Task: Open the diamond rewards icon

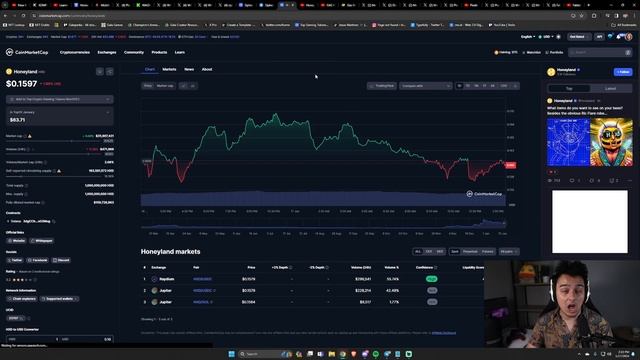Action: click(x=610, y=37)
